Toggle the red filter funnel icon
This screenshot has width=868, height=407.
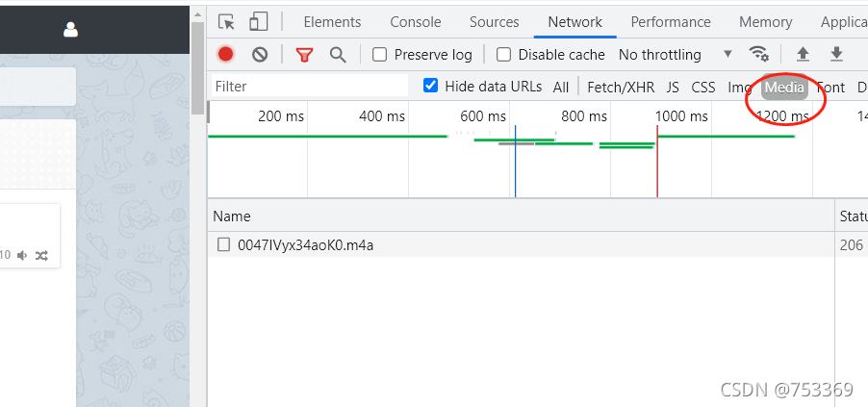click(x=304, y=55)
